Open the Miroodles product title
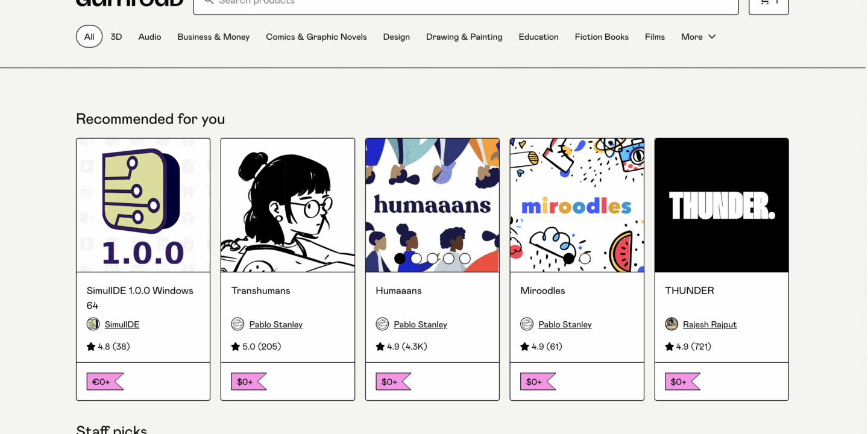This screenshot has width=868, height=434. [x=542, y=291]
